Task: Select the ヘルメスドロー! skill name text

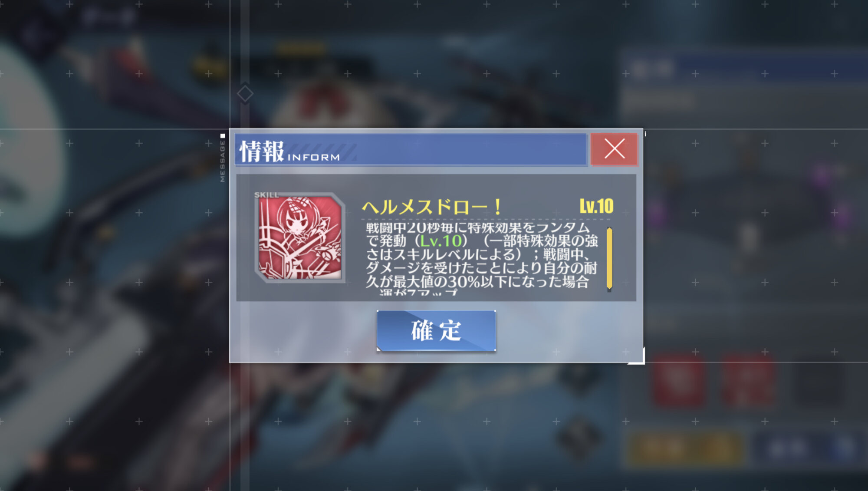Action: point(432,207)
